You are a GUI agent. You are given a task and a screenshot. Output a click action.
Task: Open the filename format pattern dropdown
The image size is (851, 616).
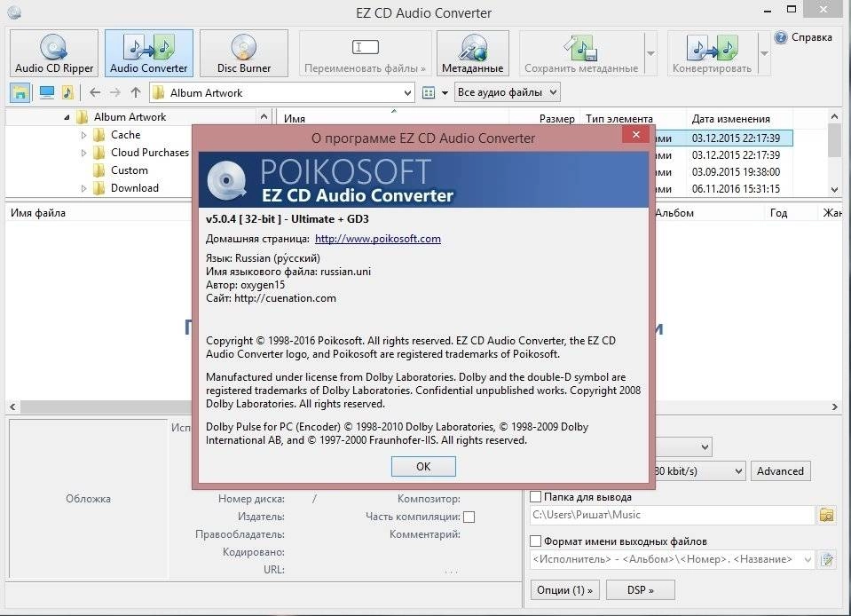pyautogui.click(x=808, y=559)
